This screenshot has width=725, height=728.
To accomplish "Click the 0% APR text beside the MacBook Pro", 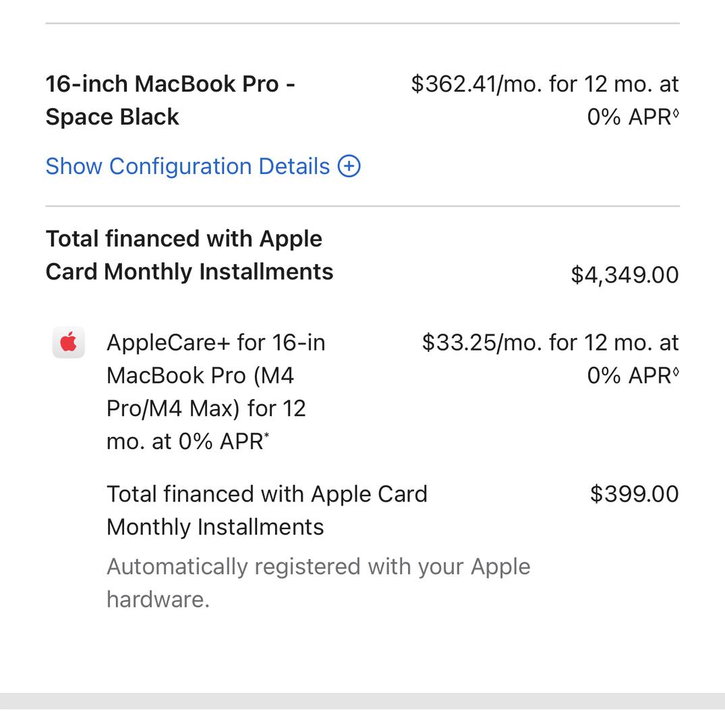I will (x=629, y=117).
